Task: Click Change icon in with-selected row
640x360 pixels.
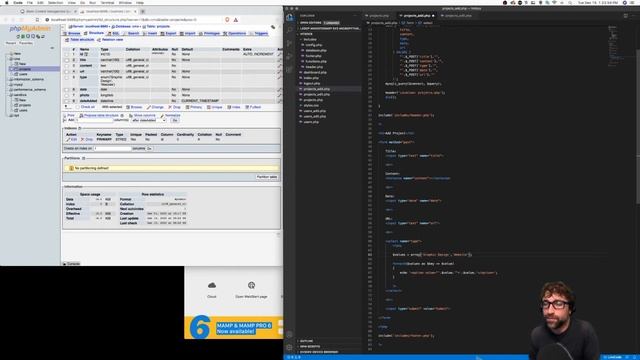Action: click(x=149, y=107)
